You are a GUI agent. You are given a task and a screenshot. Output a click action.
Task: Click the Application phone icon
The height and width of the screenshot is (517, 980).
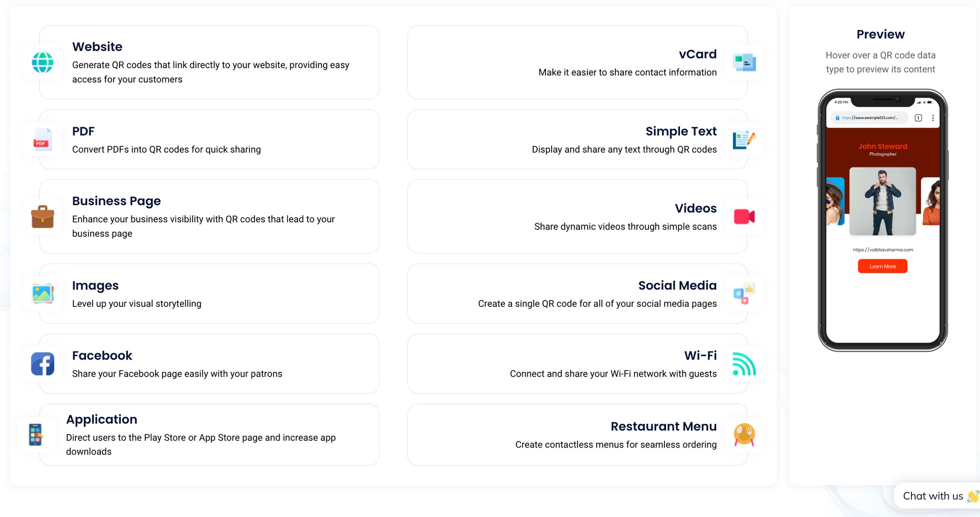point(36,435)
